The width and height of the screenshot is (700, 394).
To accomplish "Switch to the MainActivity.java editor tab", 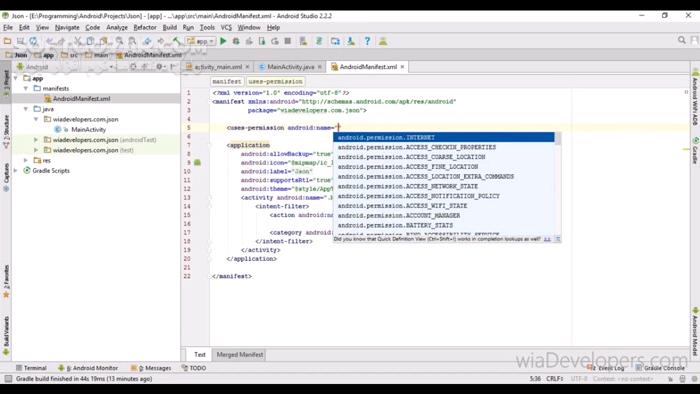I will 291,67.
